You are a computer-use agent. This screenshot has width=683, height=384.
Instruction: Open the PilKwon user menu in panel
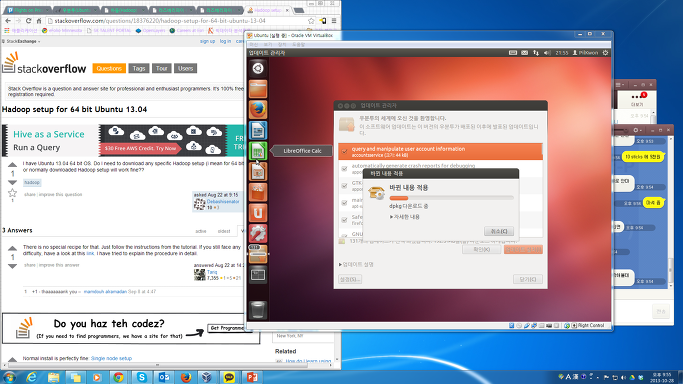tap(585, 53)
